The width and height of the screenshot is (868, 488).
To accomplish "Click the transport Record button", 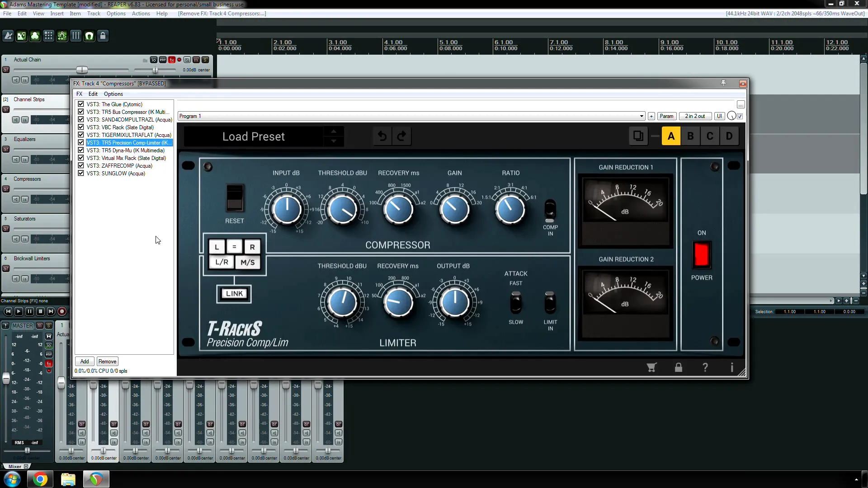I will click(62, 311).
